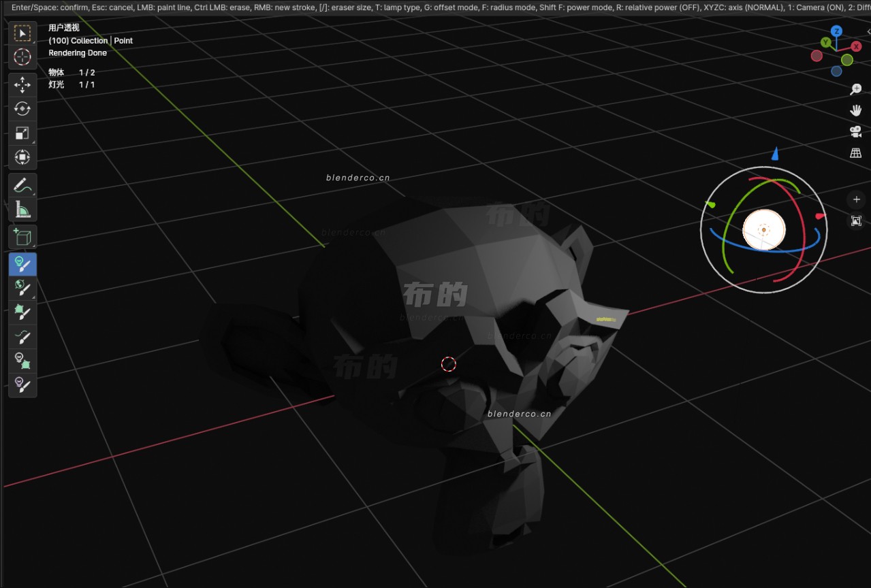Pick the Rotate tool
The height and width of the screenshot is (588, 871).
(x=22, y=109)
